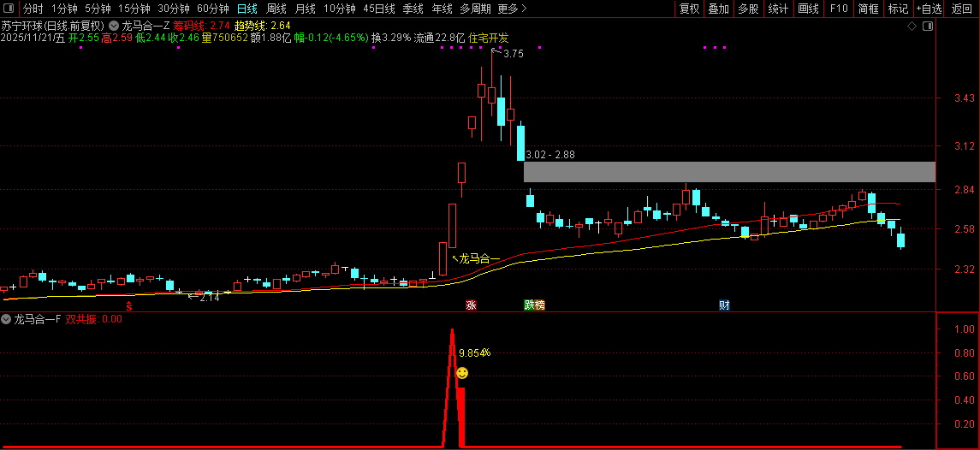Activate the 画线 drawing tool
This screenshot has width=980, height=450.
[808, 9]
